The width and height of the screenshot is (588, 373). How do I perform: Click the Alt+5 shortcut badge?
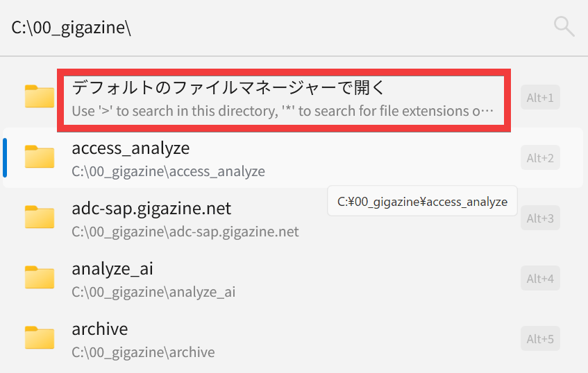click(540, 338)
